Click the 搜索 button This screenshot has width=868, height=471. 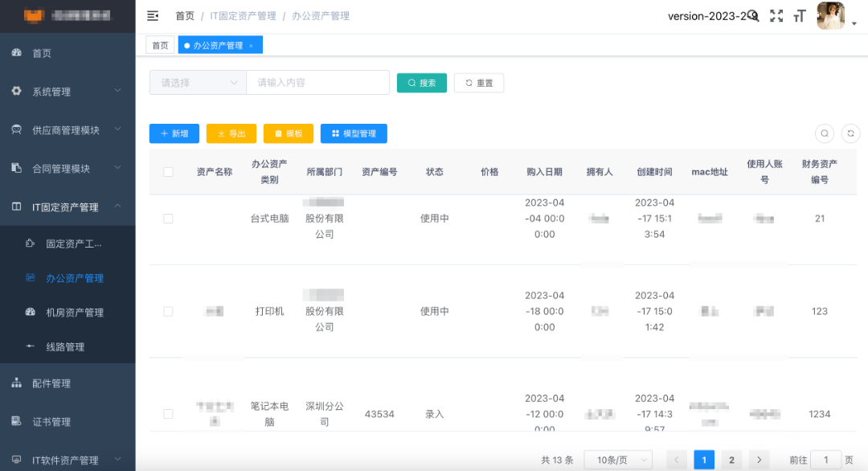pos(421,82)
